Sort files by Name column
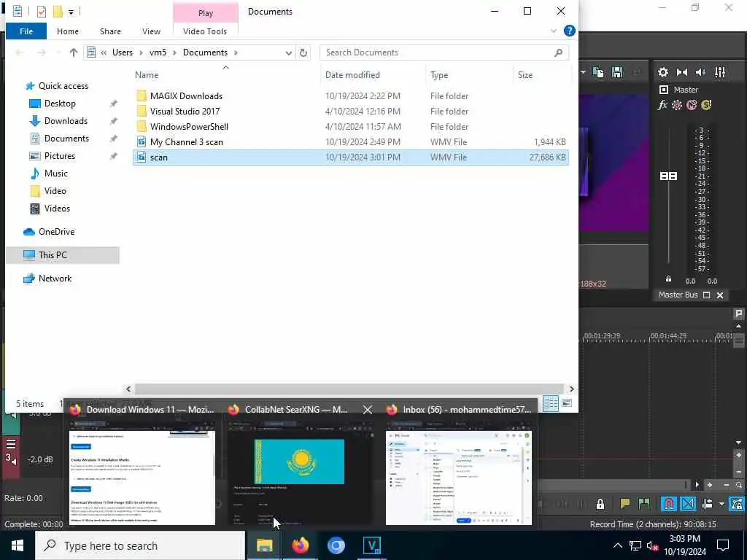The height and width of the screenshot is (560, 747). tap(147, 75)
